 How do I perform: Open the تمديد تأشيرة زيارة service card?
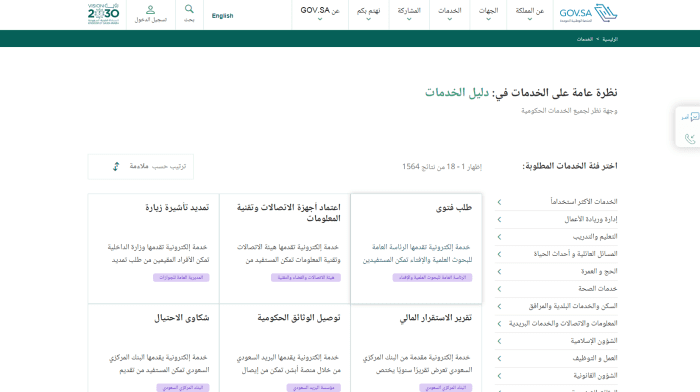click(154, 248)
